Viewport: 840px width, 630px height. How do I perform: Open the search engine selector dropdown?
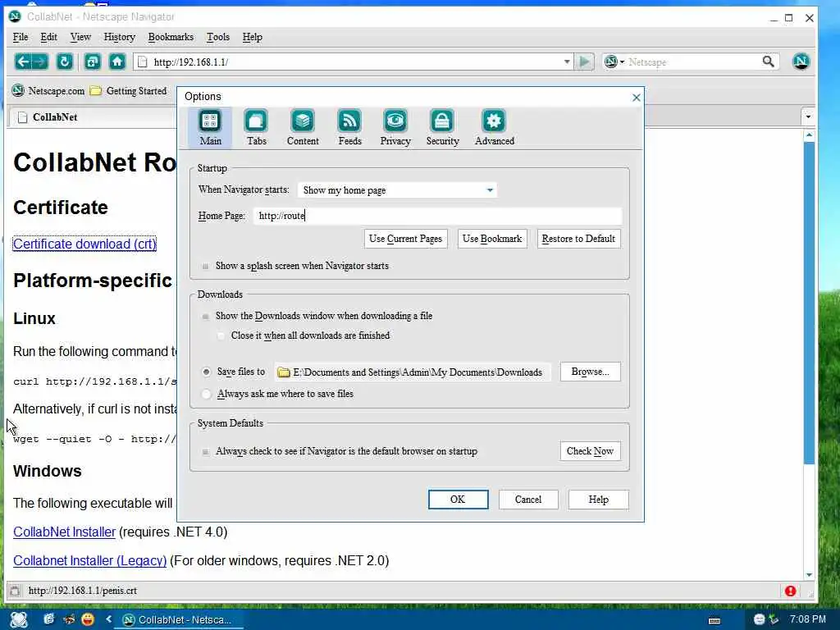(x=614, y=62)
